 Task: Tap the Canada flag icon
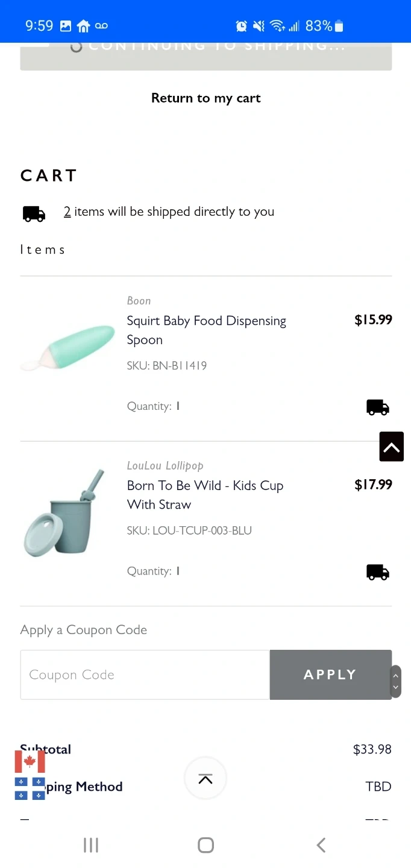30,761
